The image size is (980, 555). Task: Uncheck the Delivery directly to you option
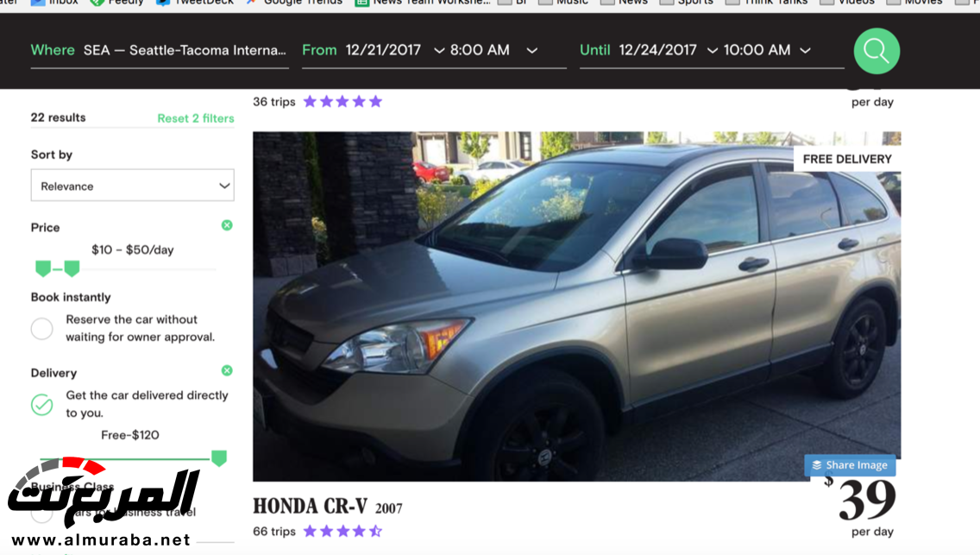click(42, 404)
